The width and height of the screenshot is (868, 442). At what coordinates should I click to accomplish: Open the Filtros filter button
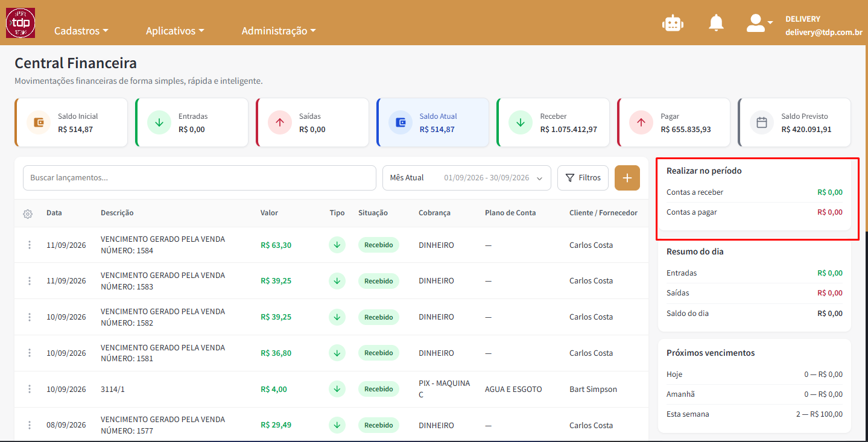pos(583,178)
